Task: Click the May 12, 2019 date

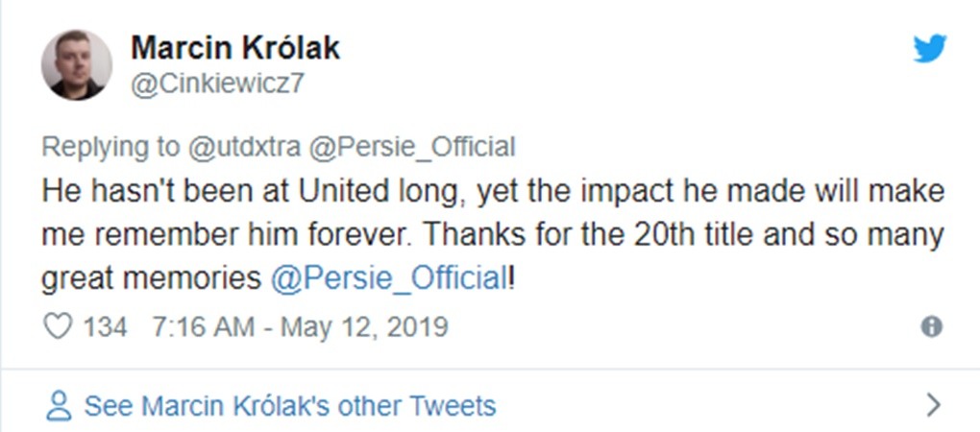Action: coord(364,327)
